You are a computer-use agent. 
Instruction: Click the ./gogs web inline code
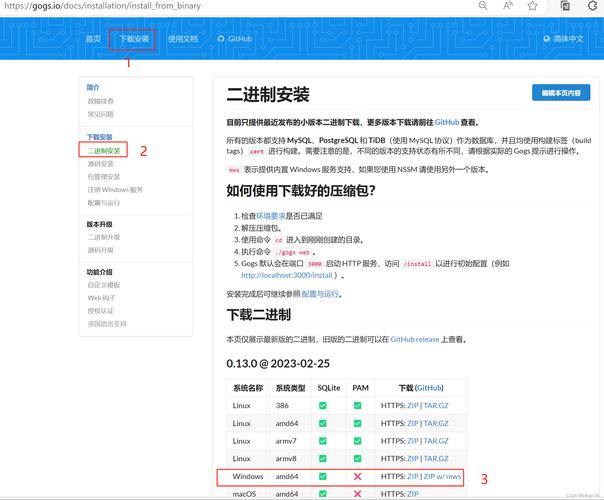point(293,253)
